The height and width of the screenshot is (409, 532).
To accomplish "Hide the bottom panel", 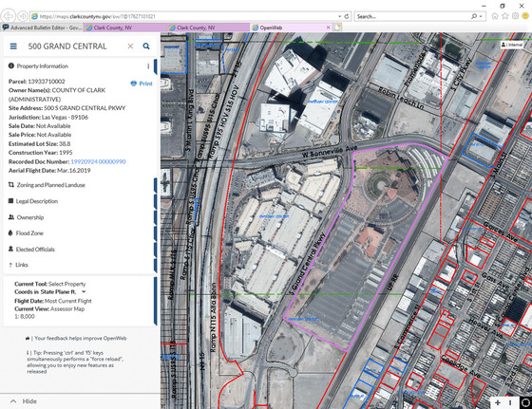I will pyautogui.click(x=29, y=401).
